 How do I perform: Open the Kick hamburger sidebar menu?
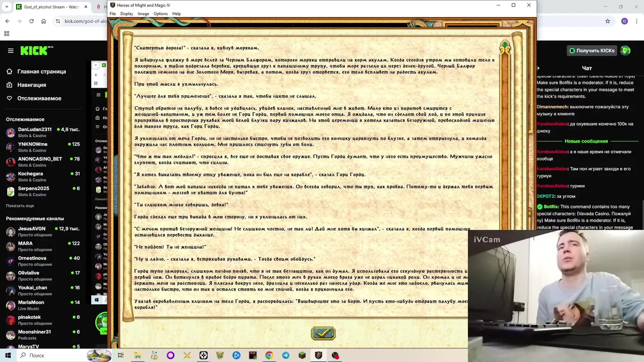11,51
